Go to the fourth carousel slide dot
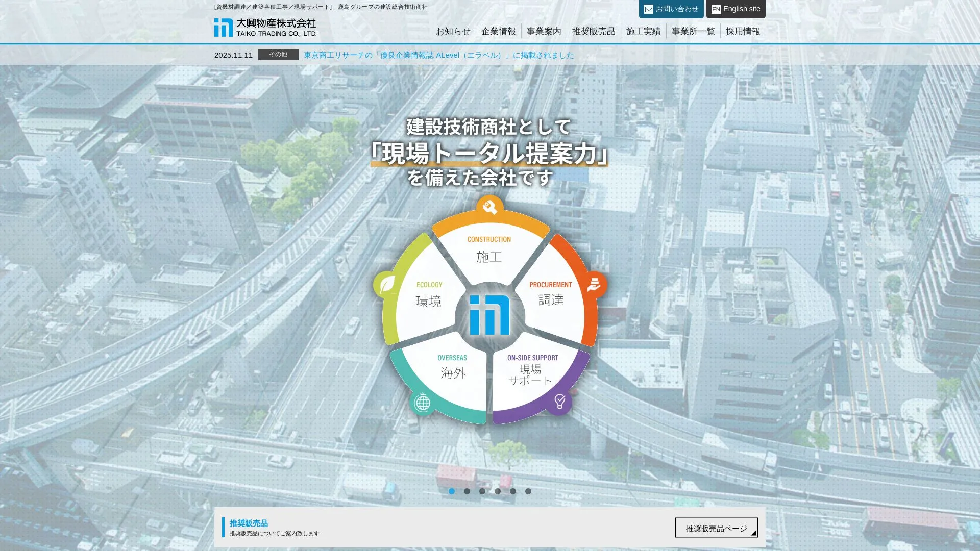This screenshot has height=551, width=980. click(x=498, y=491)
